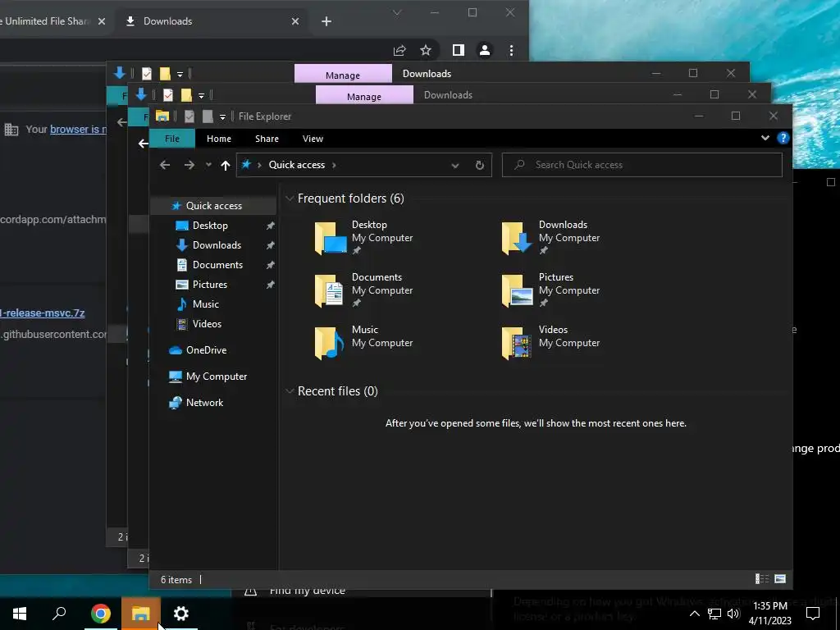Open Manage tab in the middle Downloads window
This screenshot has width=840, height=630.
point(364,96)
